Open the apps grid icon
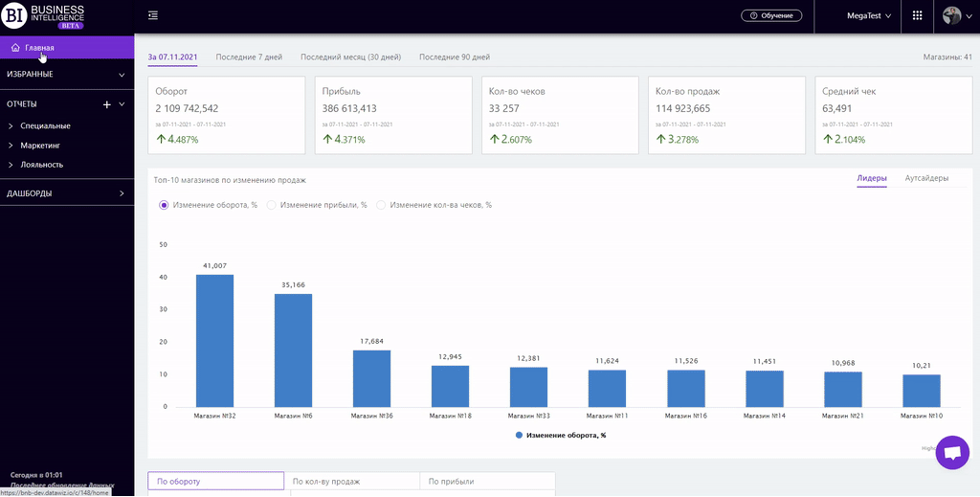Viewport: 980px width, 497px height. (918, 15)
